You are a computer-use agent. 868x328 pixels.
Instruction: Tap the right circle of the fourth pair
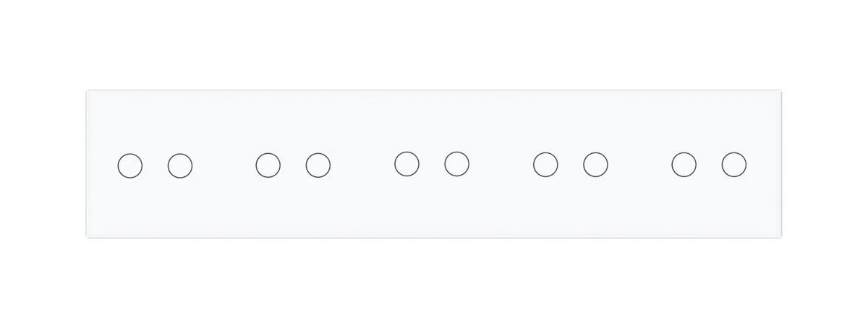point(595,165)
